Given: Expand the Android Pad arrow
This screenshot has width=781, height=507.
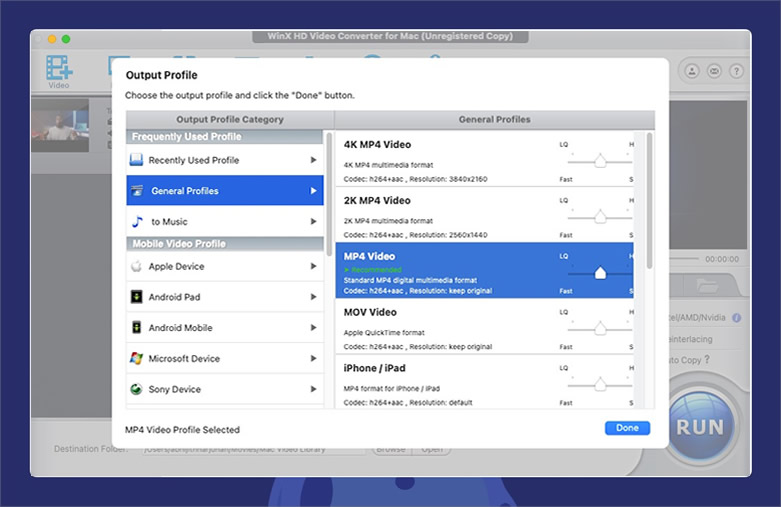Looking at the screenshot, I should pyautogui.click(x=313, y=297).
